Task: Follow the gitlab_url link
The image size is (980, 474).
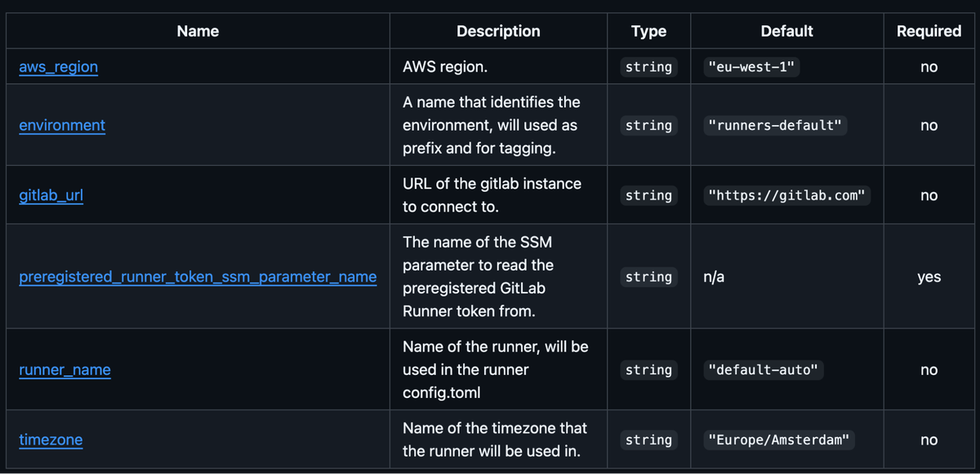Action: pos(51,195)
